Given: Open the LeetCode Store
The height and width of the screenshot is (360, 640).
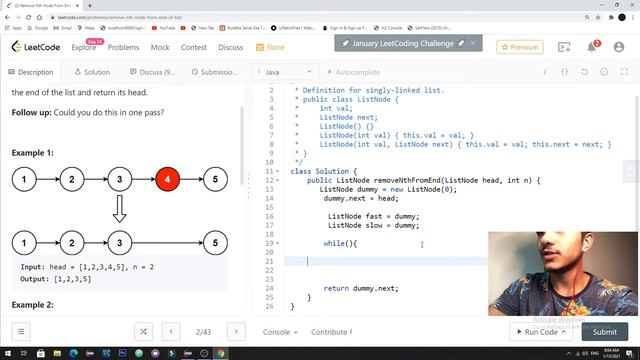Looking at the screenshot, I should (x=270, y=47).
